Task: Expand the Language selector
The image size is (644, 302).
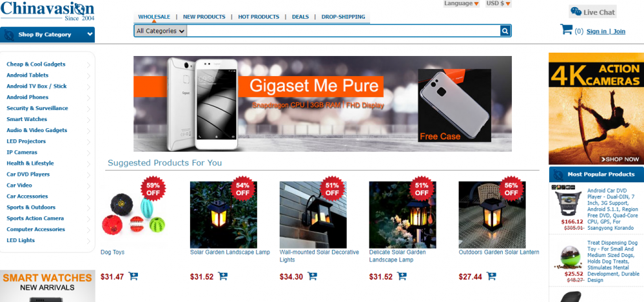Action: [461, 4]
